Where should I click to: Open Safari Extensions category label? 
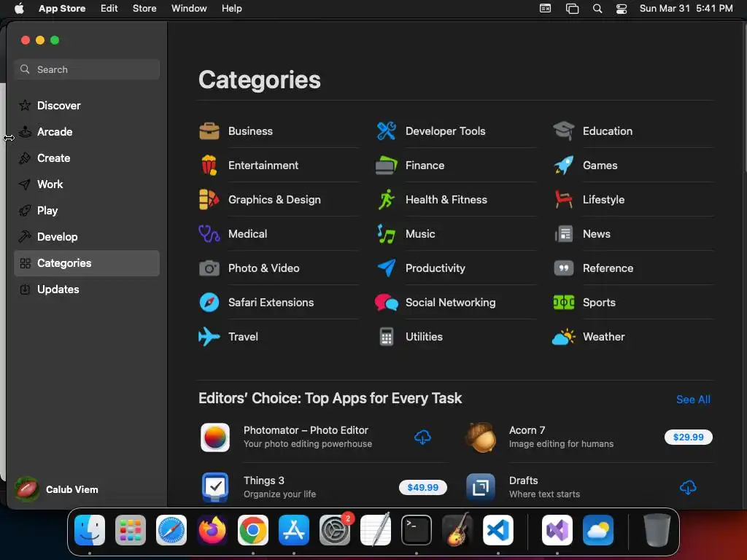[x=271, y=303]
